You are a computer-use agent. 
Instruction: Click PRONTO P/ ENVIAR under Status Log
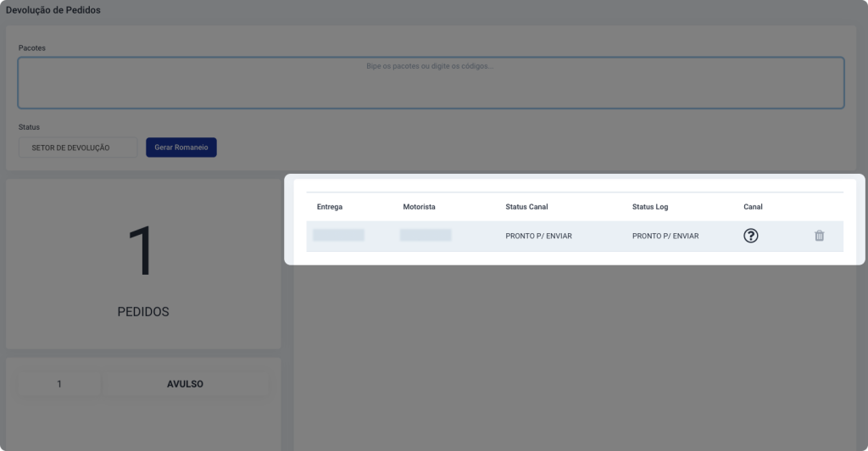(x=665, y=236)
